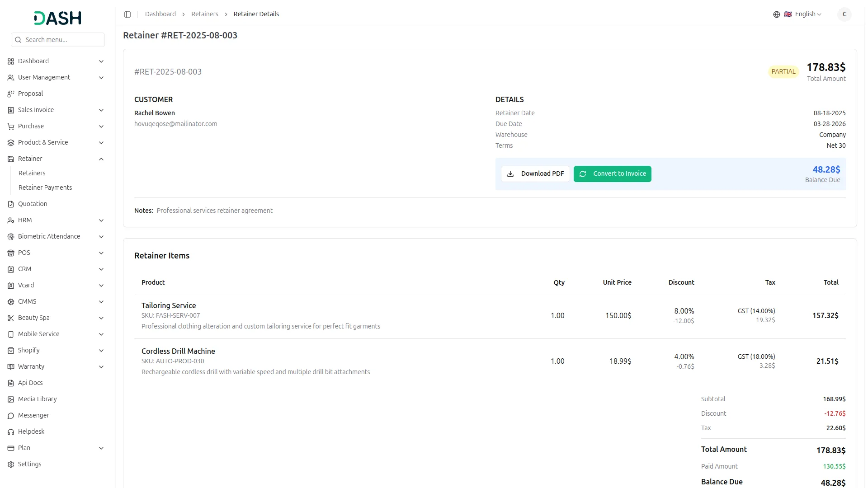Open Messenger via its chat icon

coord(11,416)
